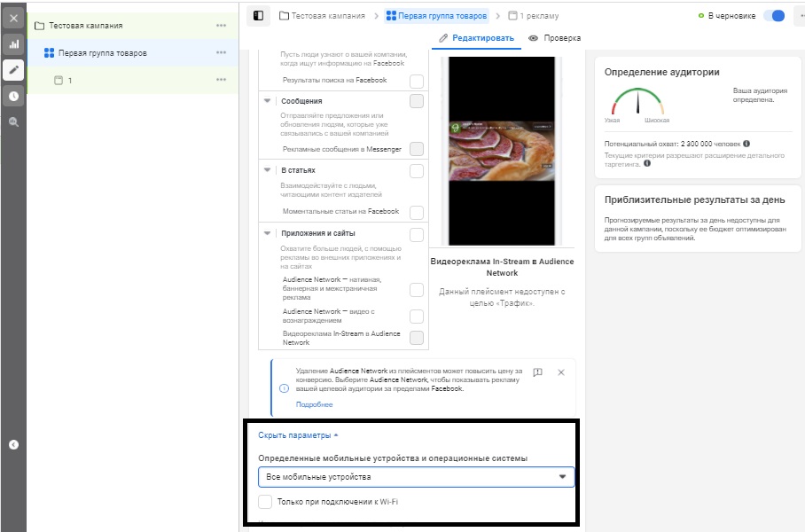The height and width of the screenshot is (532, 805).
Task: Click the collapse arrow circle in sidebar
Action: (14, 445)
